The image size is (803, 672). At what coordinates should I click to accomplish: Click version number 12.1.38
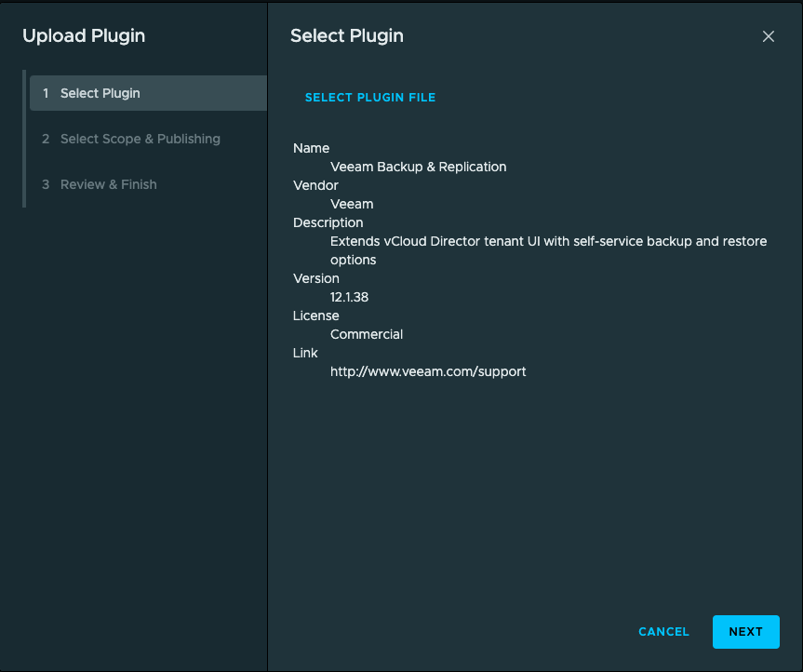[349, 297]
